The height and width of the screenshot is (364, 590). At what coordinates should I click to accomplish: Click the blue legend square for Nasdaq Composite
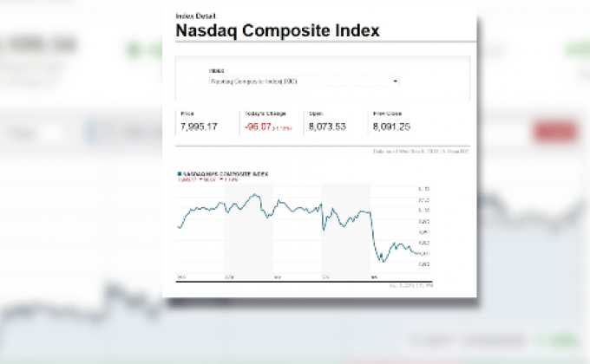[178, 173]
